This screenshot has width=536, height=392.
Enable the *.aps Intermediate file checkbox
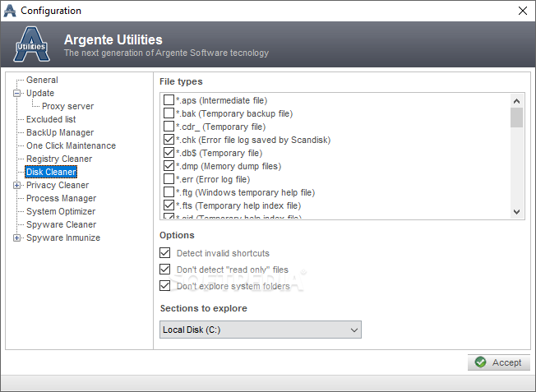pos(169,100)
